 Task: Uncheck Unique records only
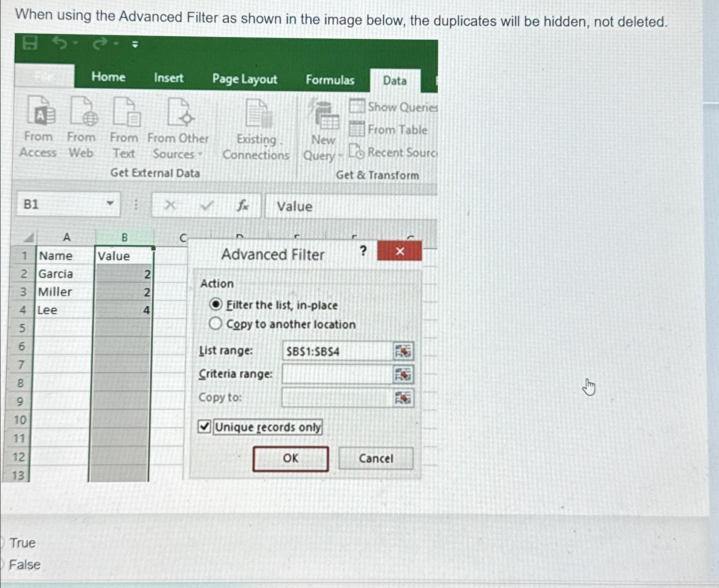click(204, 426)
